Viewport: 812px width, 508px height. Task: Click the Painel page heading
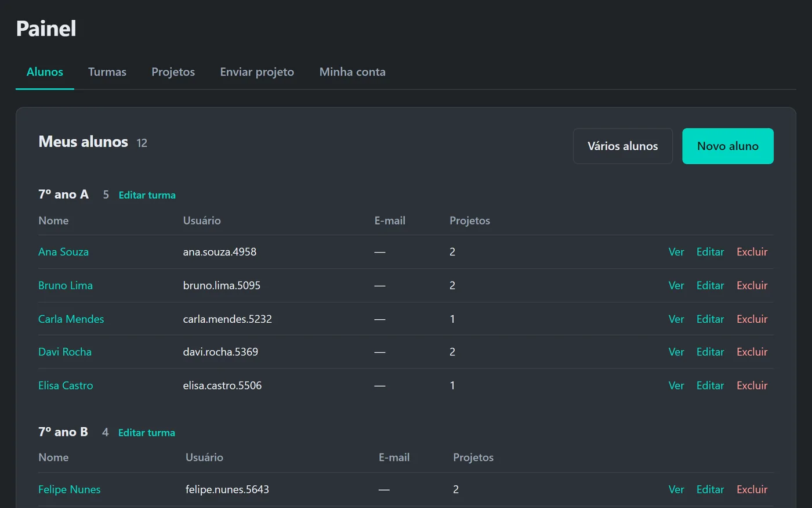pos(46,28)
